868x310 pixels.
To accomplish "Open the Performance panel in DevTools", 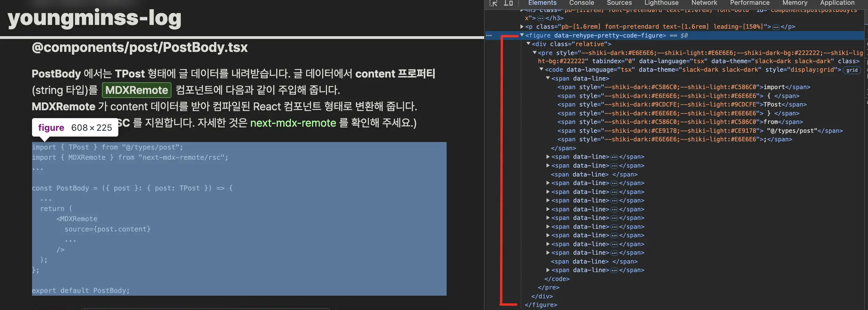I will tap(749, 3).
